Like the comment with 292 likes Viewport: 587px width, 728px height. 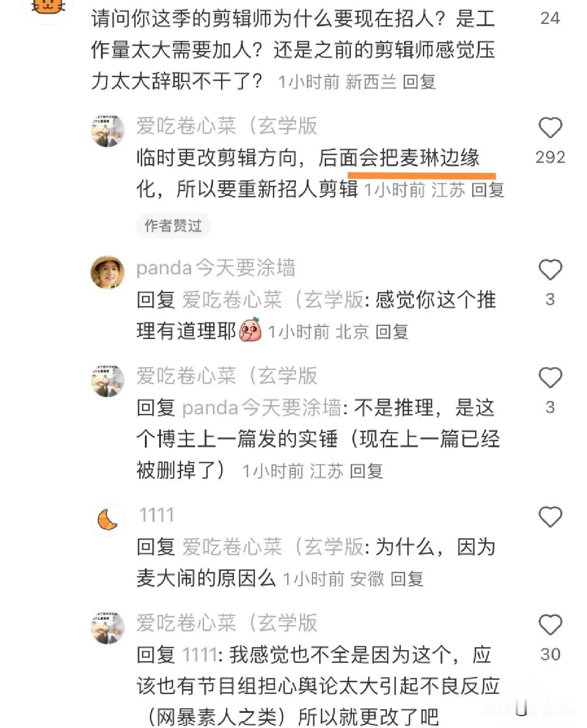550,128
